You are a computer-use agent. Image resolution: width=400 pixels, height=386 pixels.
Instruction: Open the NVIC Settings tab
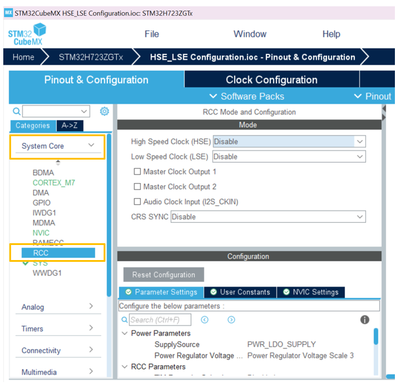pyautogui.click(x=311, y=292)
